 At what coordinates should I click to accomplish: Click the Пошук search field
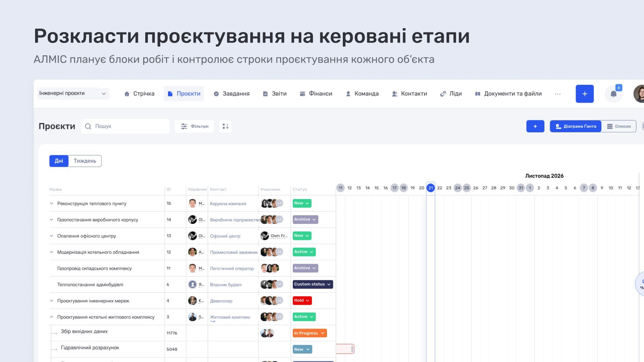click(x=125, y=126)
